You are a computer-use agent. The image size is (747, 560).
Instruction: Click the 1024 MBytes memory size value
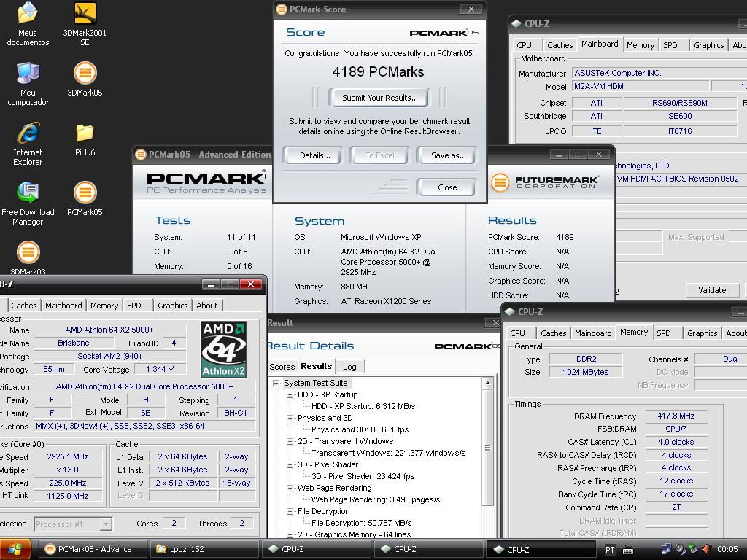click(x=586, y=372)
